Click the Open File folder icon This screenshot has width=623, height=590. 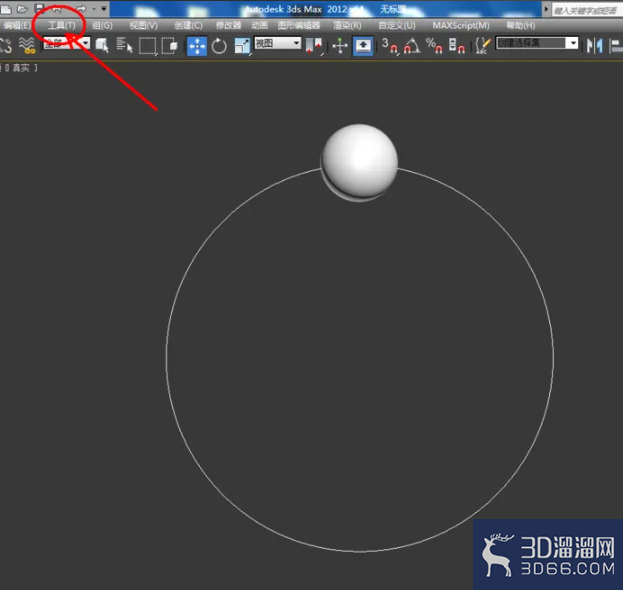coord(22,8)
